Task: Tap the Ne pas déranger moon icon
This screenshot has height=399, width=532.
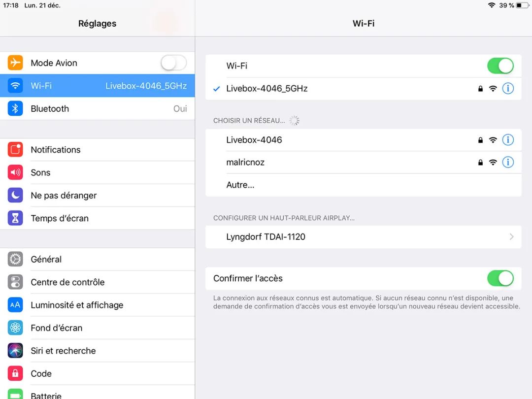Action: (x=15, y=196)
